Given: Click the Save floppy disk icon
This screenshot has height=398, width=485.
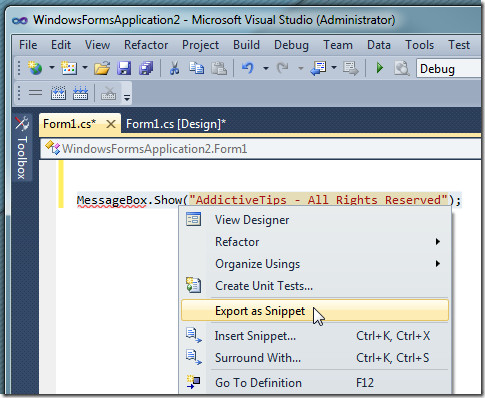Looking at the screenshot, I should coord(124,68).
